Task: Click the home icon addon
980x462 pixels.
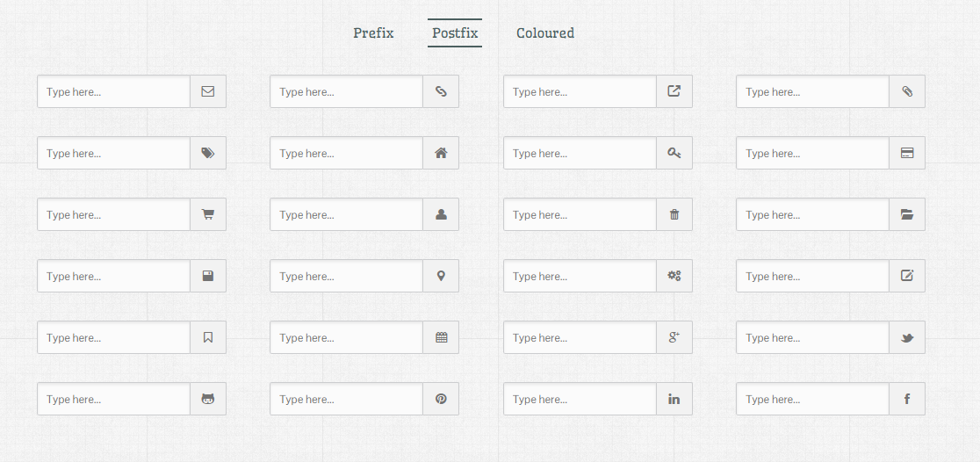Action: coord(441,153)
